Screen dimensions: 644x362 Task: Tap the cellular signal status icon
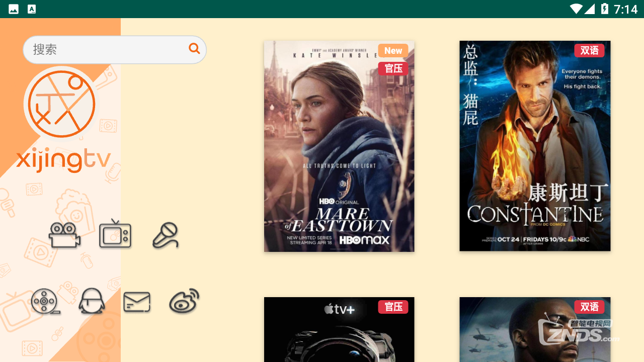click(589, 9)
